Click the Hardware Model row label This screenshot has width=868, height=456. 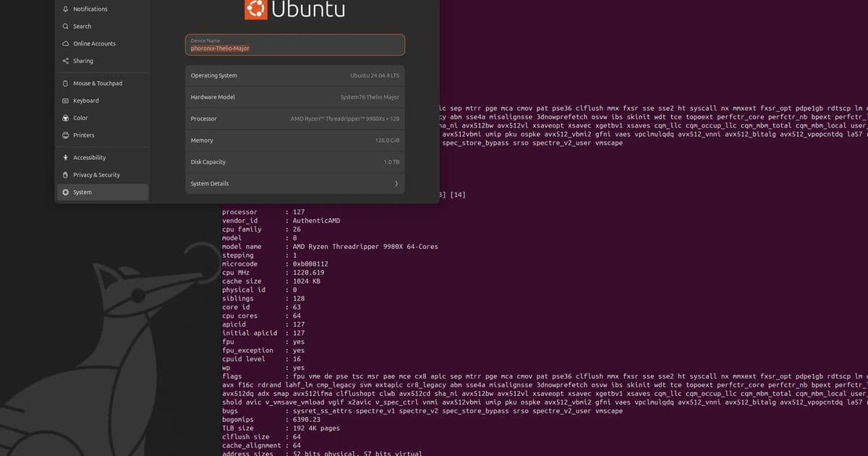point(213,97)
